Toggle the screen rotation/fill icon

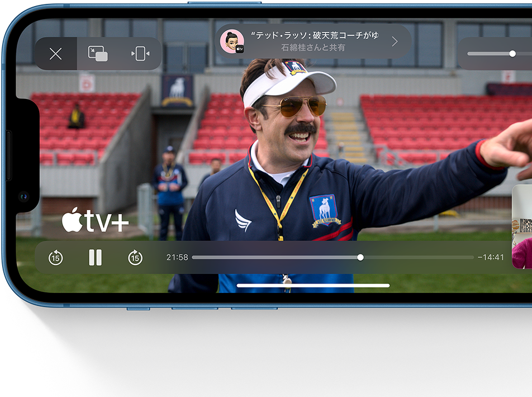140,54
